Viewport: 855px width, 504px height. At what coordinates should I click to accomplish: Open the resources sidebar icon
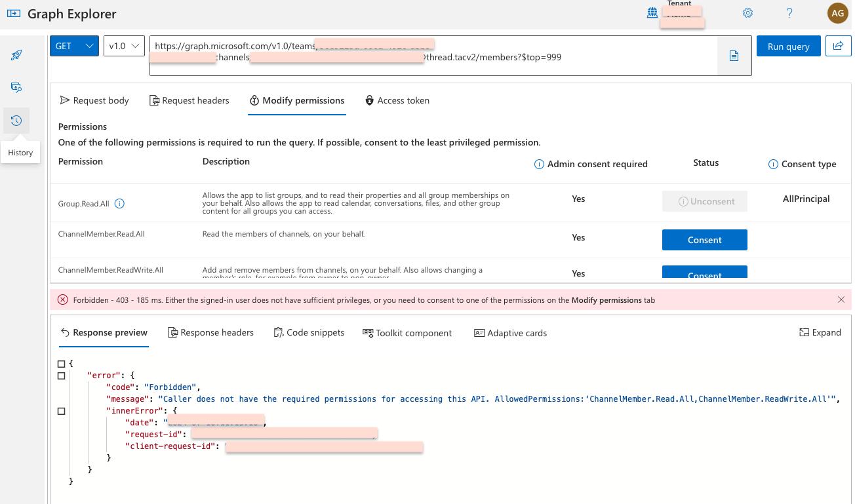pos(16,87)
